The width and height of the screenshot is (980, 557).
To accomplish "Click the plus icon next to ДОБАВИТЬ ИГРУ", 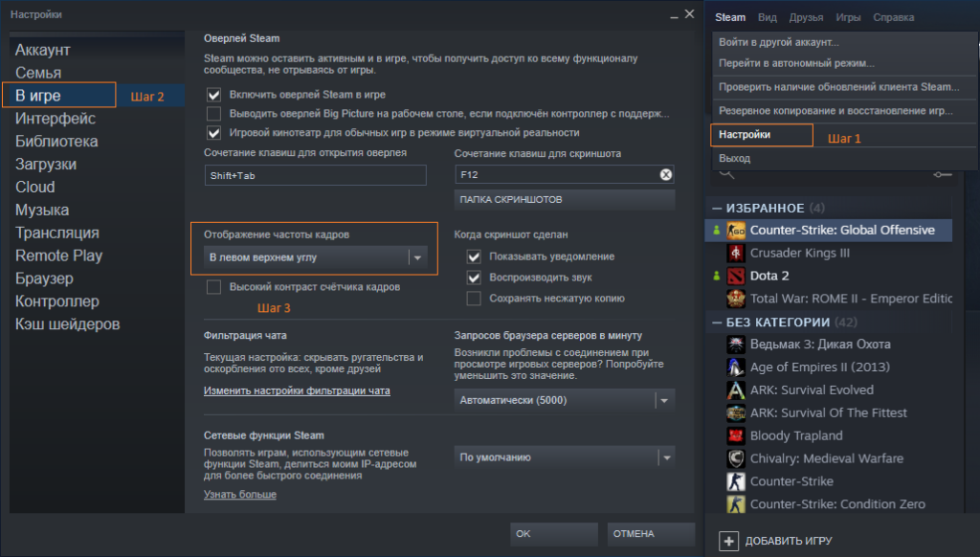I will click(729, 541).
